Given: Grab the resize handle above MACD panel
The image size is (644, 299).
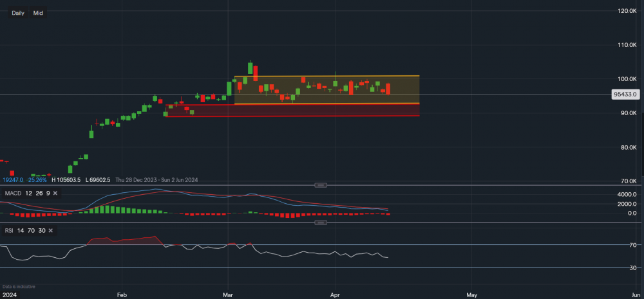Looking at the screenshot, I should point(320,185).
